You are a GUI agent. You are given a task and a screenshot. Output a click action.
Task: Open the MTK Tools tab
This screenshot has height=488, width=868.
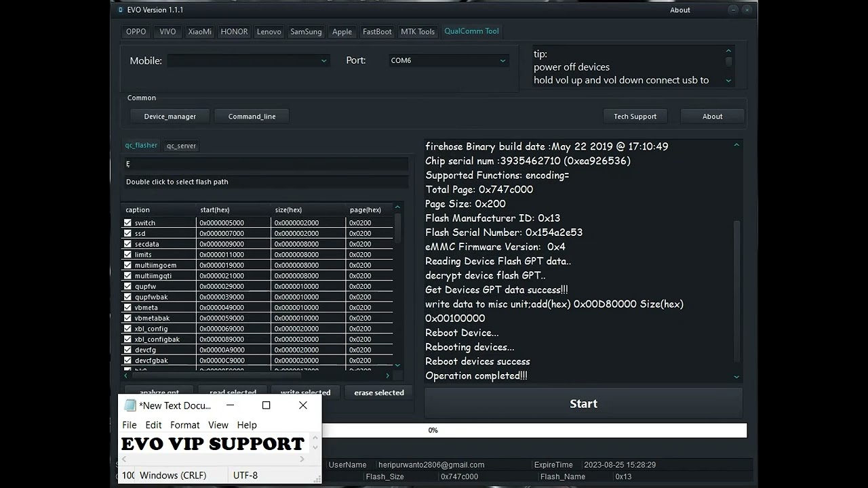[418, 32]
